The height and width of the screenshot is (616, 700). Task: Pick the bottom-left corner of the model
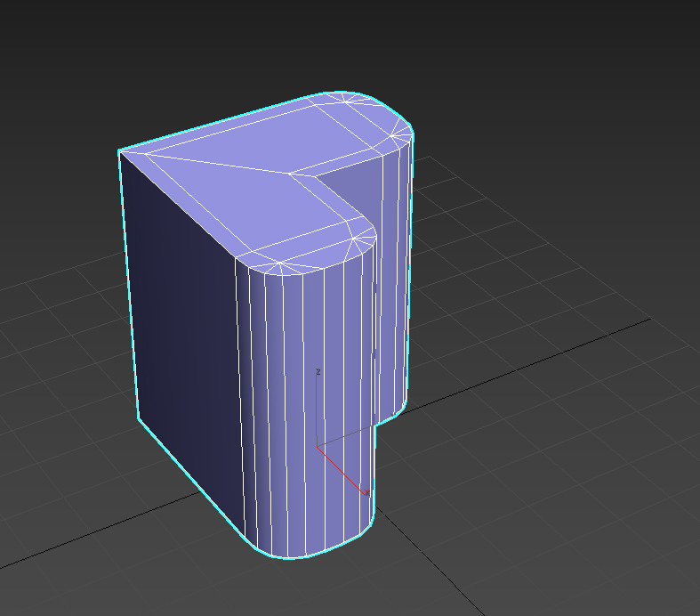(x=141, y=418)
